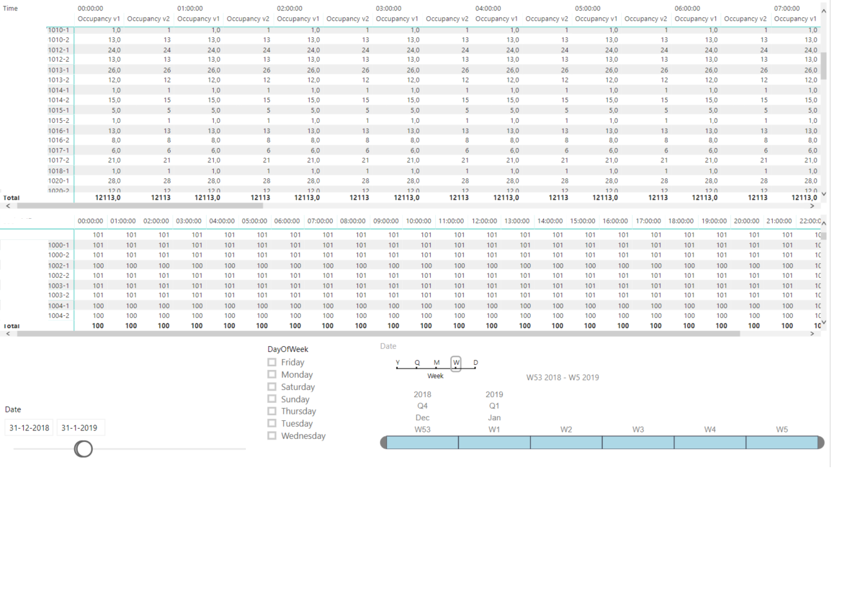Click the Time header in top table

click(11, 8)
